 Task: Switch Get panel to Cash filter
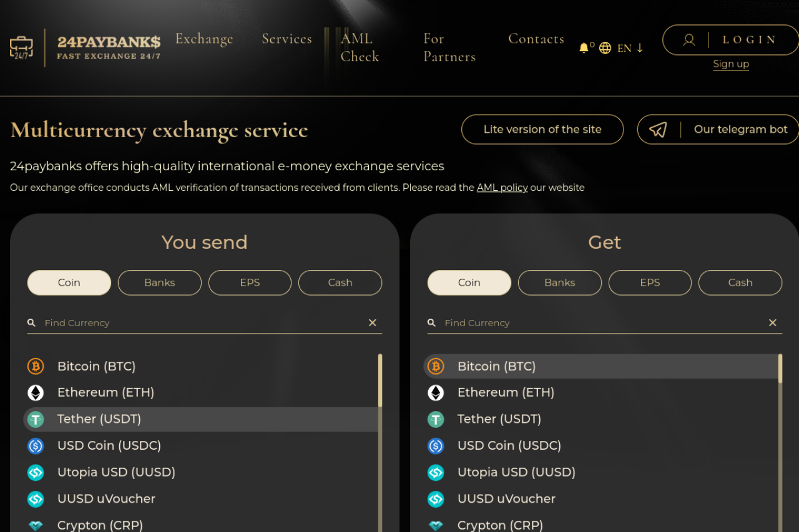[x=740, y=283]
